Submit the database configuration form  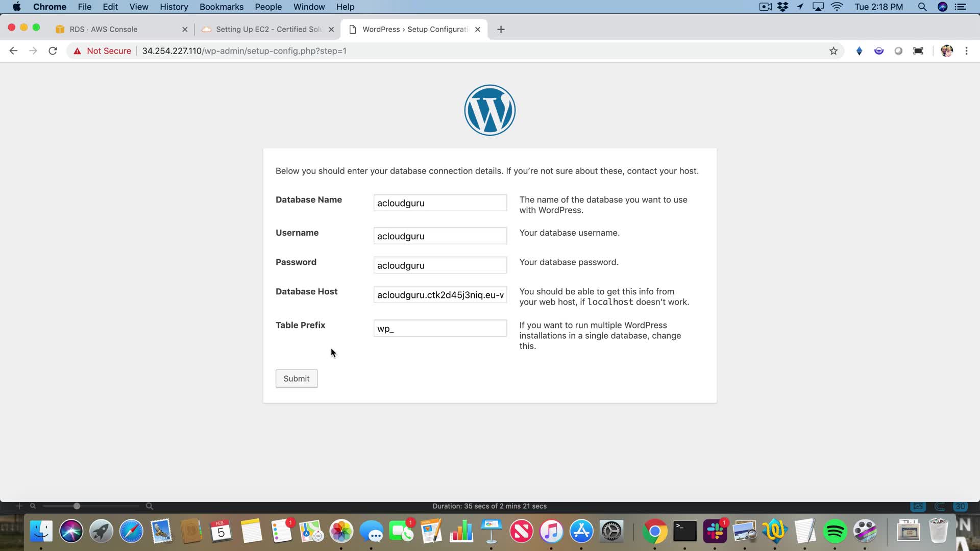[x=297, y=379]
